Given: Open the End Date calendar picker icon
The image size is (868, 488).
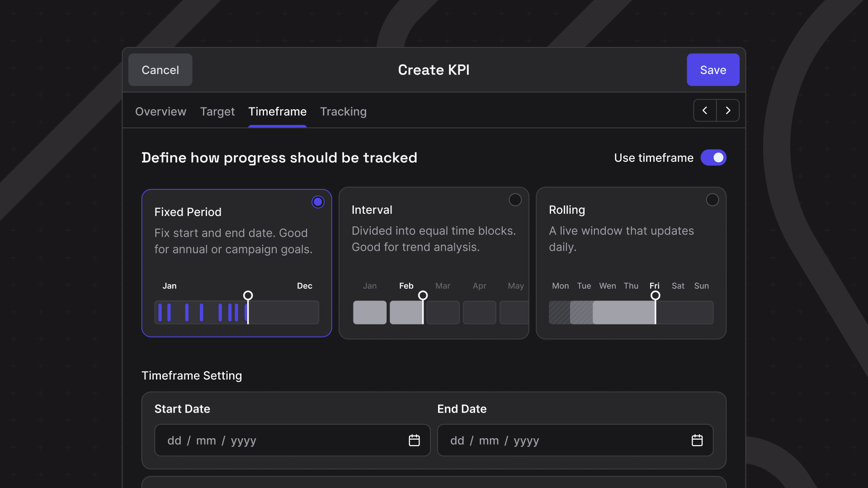Looking at the screenshot, I should 697,440.
